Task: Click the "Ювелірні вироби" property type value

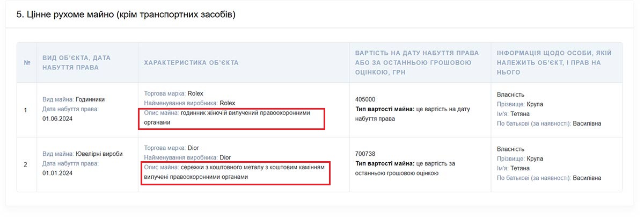Action: click(99, 154)
